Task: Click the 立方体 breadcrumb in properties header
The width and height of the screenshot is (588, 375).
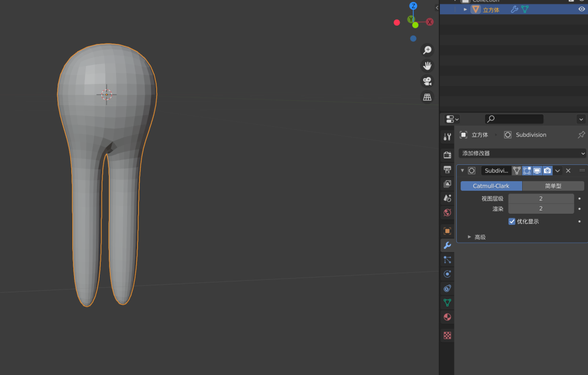Action: click(480, 134)
